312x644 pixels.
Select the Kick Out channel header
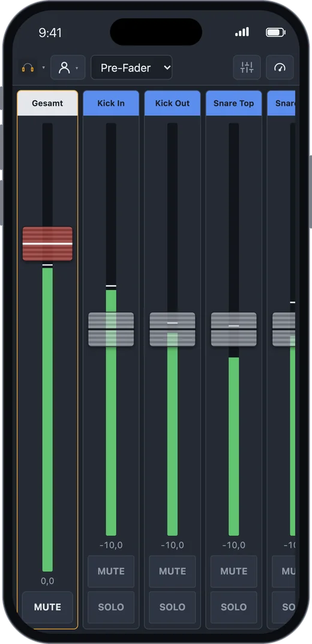[x=172, y=103]
